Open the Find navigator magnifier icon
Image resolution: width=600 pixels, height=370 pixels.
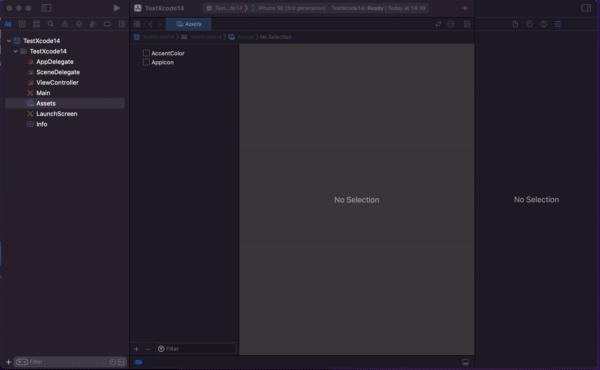click(x=51, y=24)
